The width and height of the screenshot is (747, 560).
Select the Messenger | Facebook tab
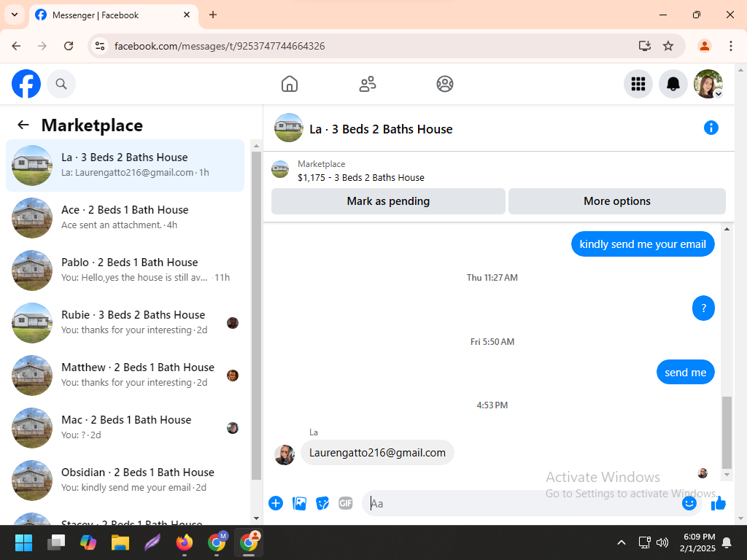[x=113, y=15]
